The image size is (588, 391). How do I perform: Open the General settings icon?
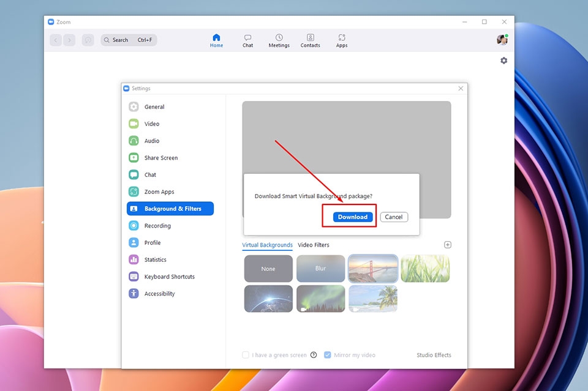pyautogui.click(x=134, y=106)
